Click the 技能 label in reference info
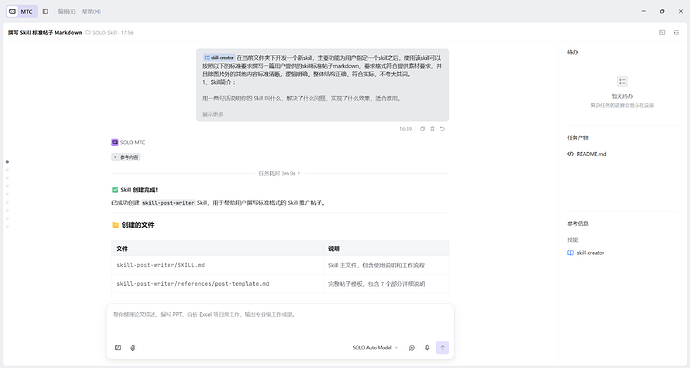The height and width of the screenshot is (368, 690). click(x=573, y=240)
